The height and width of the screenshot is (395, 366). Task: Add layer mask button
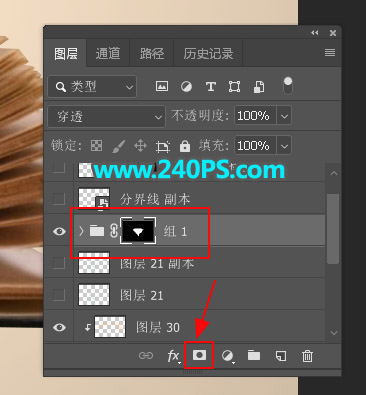[x=199, y=355]
